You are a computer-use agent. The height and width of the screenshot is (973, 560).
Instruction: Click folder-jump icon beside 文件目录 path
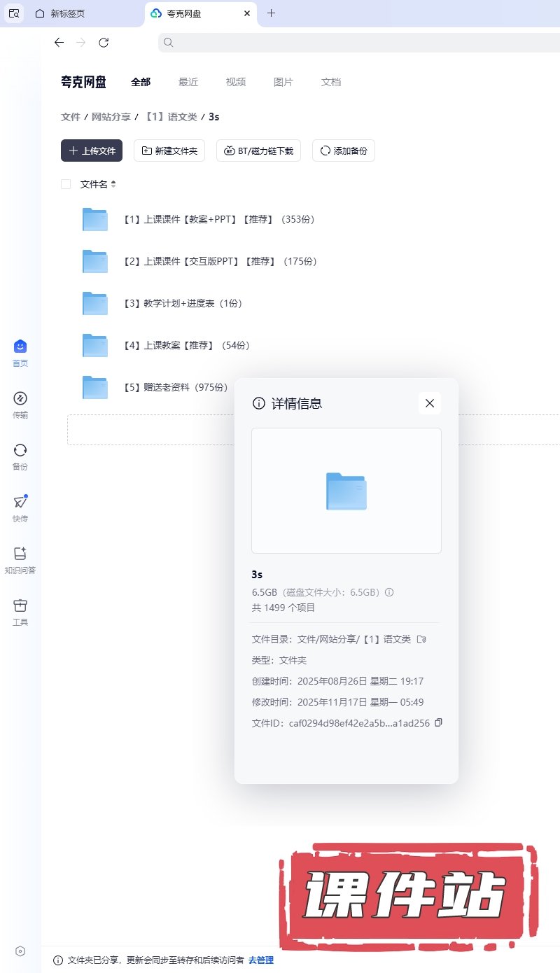click(x=421, y=639)
